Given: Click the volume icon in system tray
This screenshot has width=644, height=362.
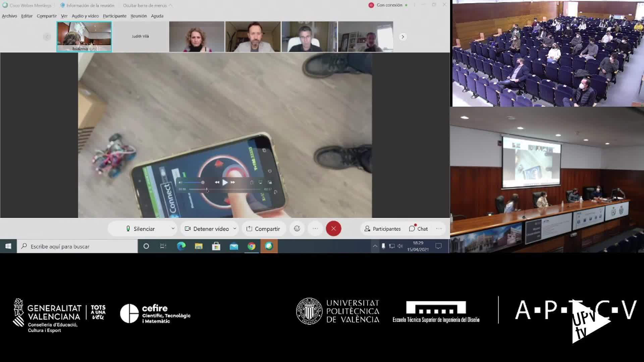Looking at the screenshot, I should click(x=400, y=246).
